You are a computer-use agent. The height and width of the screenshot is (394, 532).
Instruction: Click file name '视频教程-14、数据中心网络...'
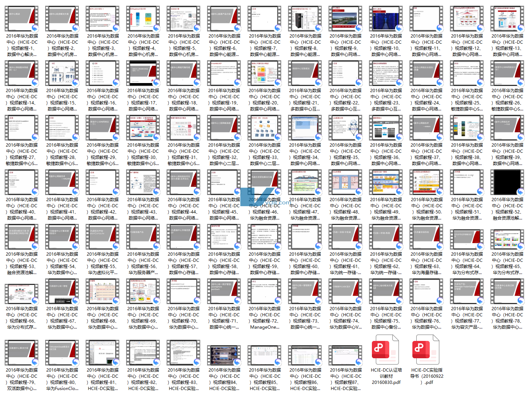(22, 100)
